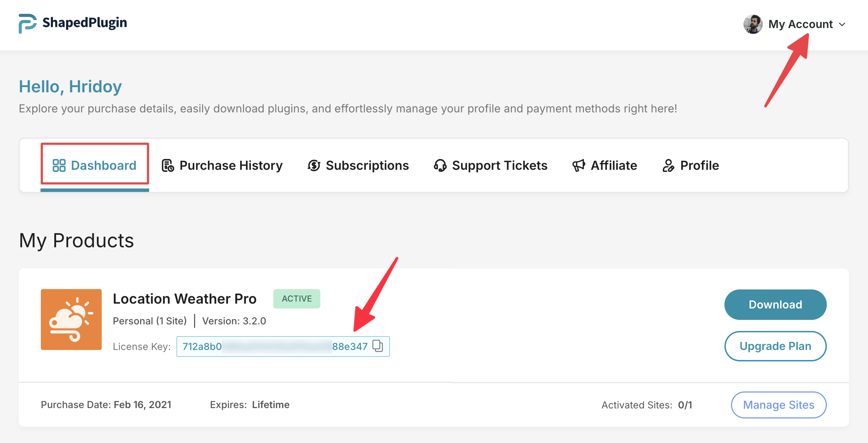Click the Subscriptions dollar-cycle icon

click(x=314, y=165)
